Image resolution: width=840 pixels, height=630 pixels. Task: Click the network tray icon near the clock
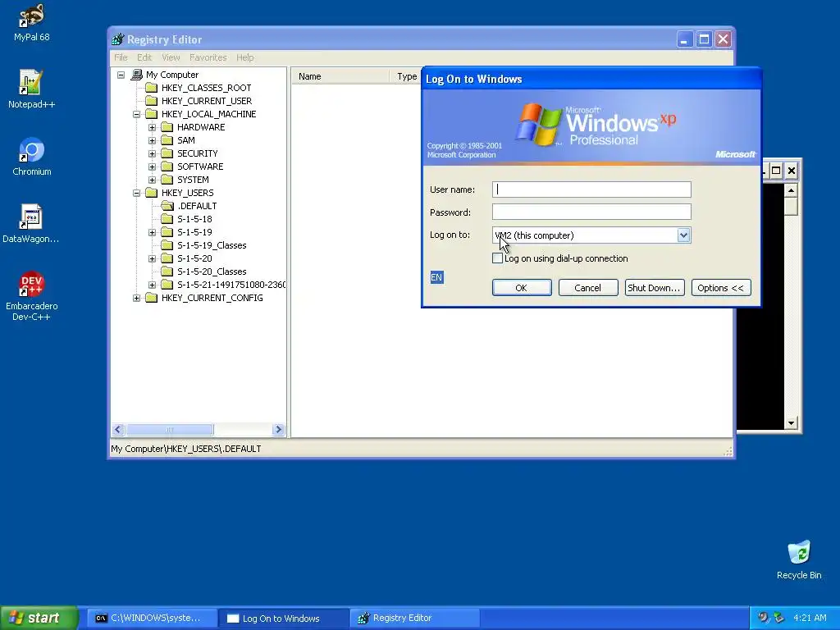click(x=779, y=618)
